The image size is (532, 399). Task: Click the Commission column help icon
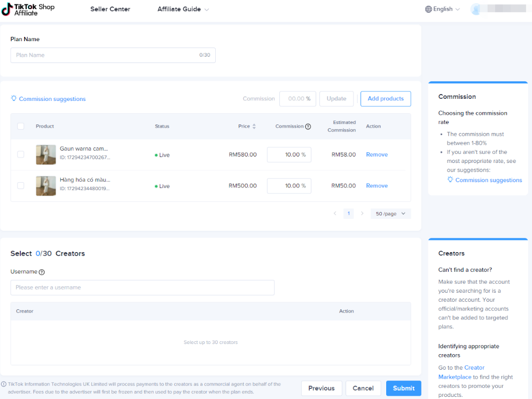pyautogui.click(x=308, y=127)
